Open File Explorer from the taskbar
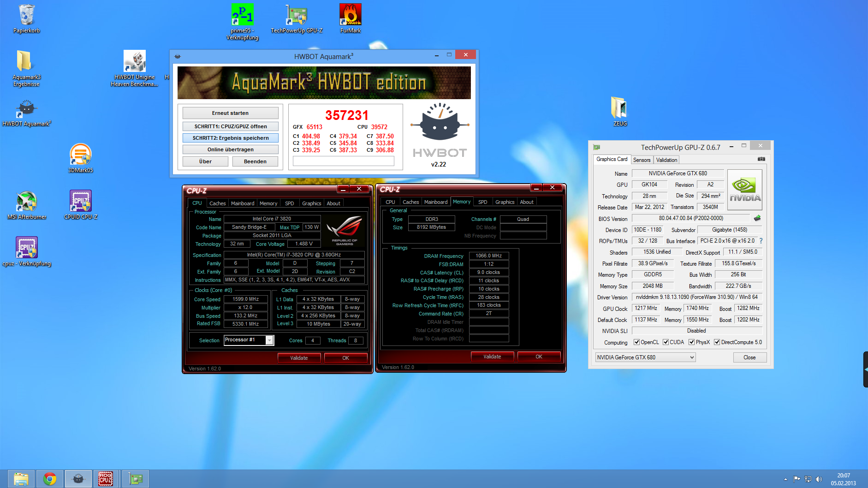Image resolution: width=868 pixels, height=488 pixels. tap(21, 479)
